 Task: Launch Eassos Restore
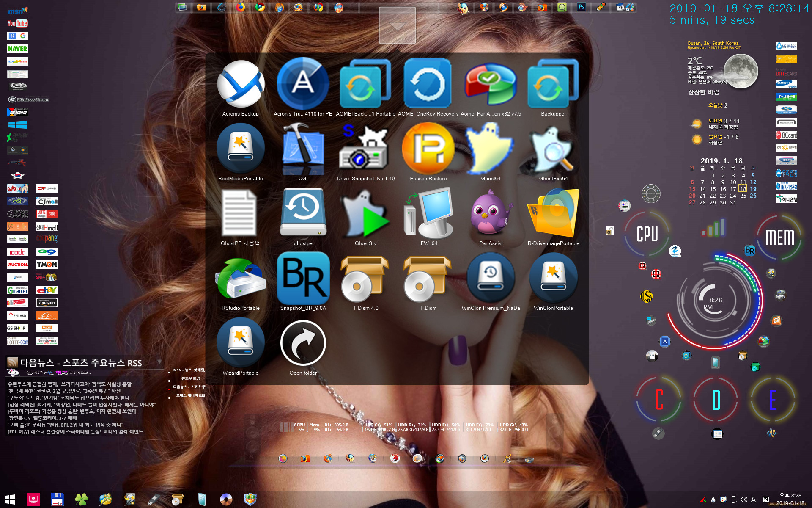428,148
